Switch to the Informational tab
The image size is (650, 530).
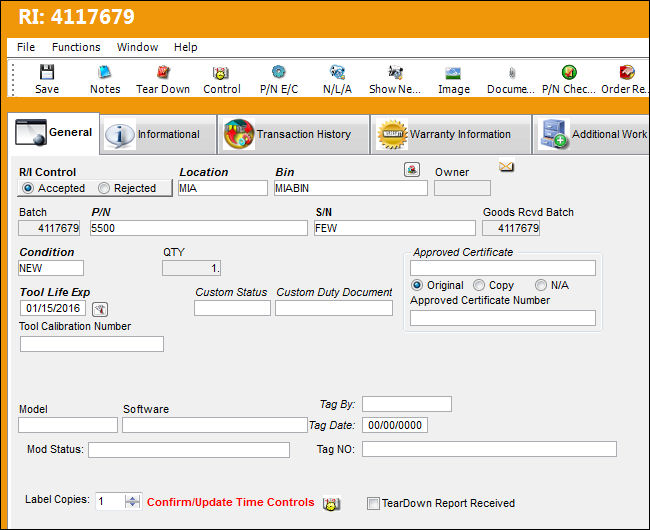point(158,134)
